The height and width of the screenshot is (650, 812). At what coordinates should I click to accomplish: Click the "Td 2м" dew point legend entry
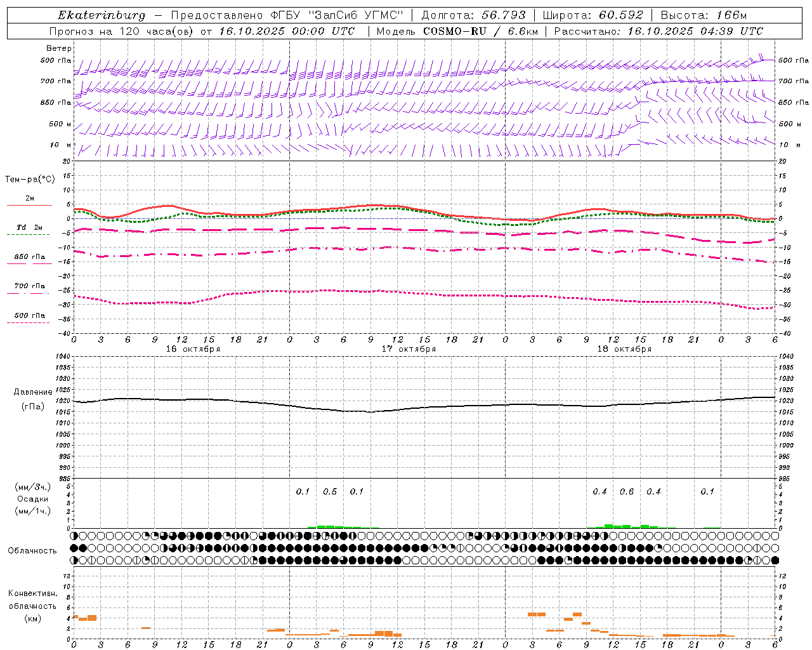click(x=29, y=227)
